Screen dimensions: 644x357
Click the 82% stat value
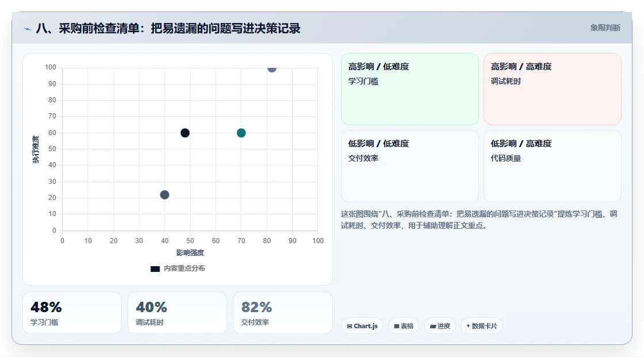(x=256, y=308)
